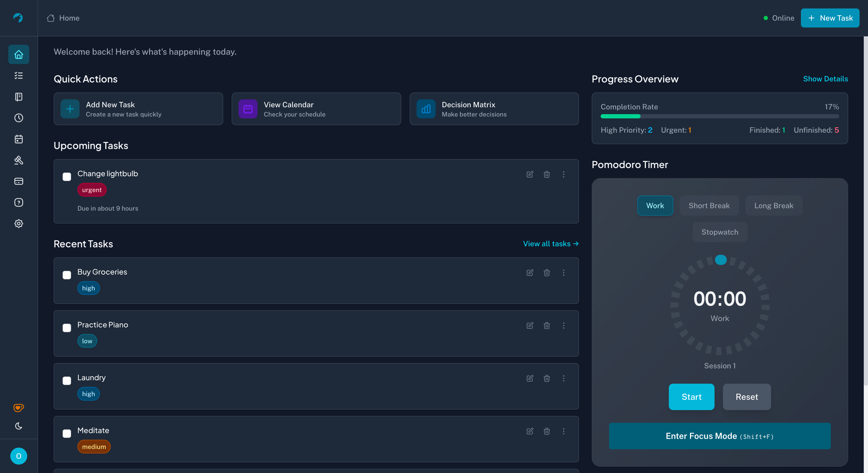868x473 pixels.
Task: Toggle dark mode moon icon
Action: pos(18,426)
